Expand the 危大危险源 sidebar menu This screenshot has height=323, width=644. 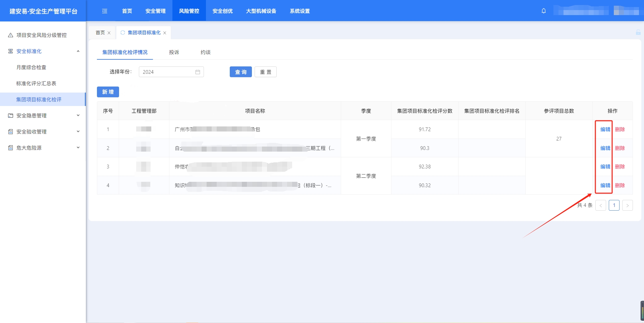click(78, 148)
